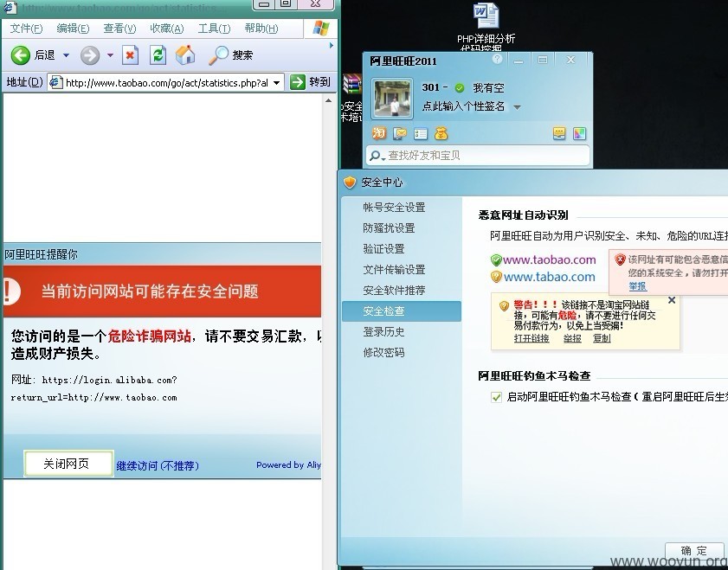Open the 帮助(H) menu
The image size is (728, 570).
tap(261, 29)
